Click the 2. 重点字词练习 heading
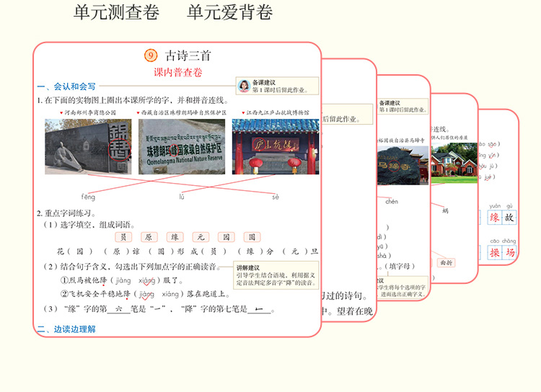 click(x=66, y=213)
